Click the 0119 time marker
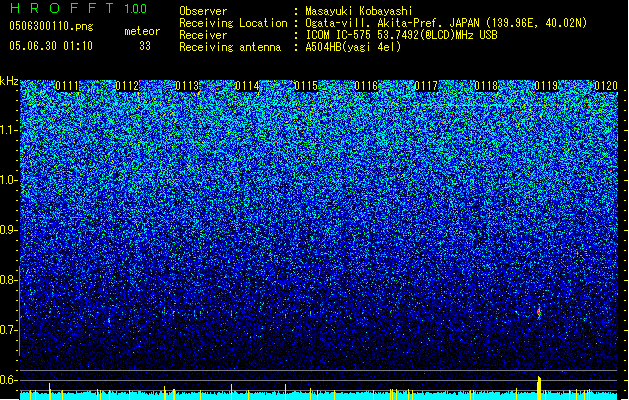The image size is (629, 400). click(546, 86)
